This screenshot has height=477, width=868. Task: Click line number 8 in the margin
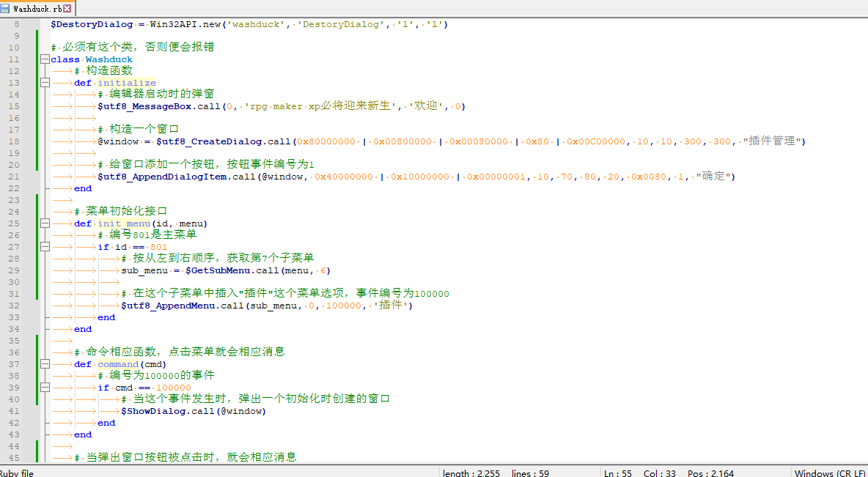(x=17, y=24)
